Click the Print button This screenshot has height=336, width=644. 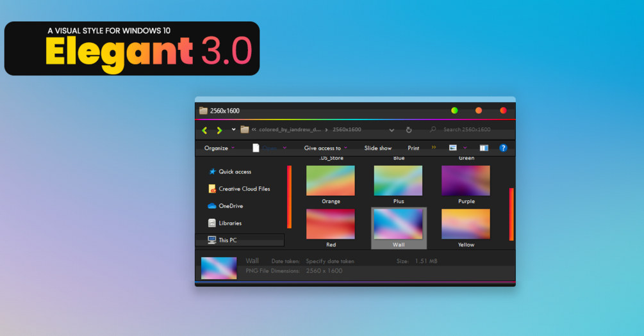pyautogui.click(x=413, y=148)
